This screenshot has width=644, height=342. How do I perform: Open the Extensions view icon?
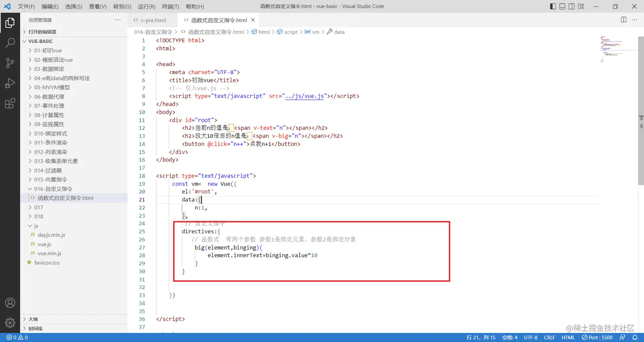(x=10, y=103)
